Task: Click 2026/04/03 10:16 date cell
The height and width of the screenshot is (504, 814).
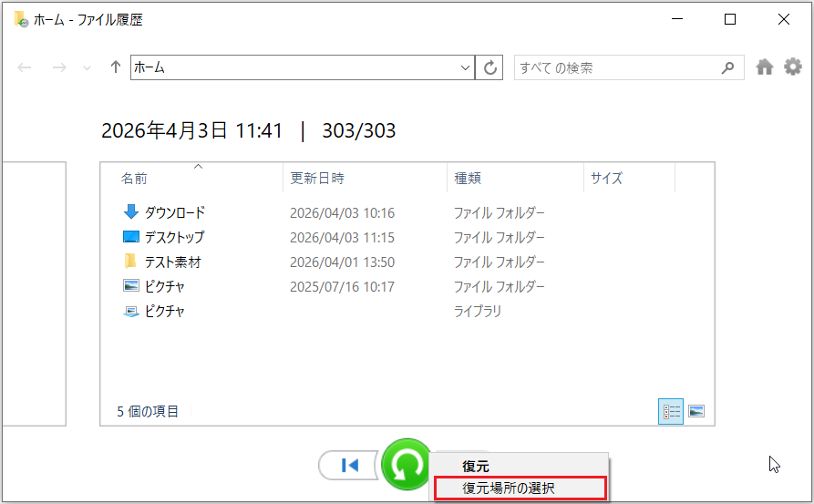Action: [x=342, y=213]
